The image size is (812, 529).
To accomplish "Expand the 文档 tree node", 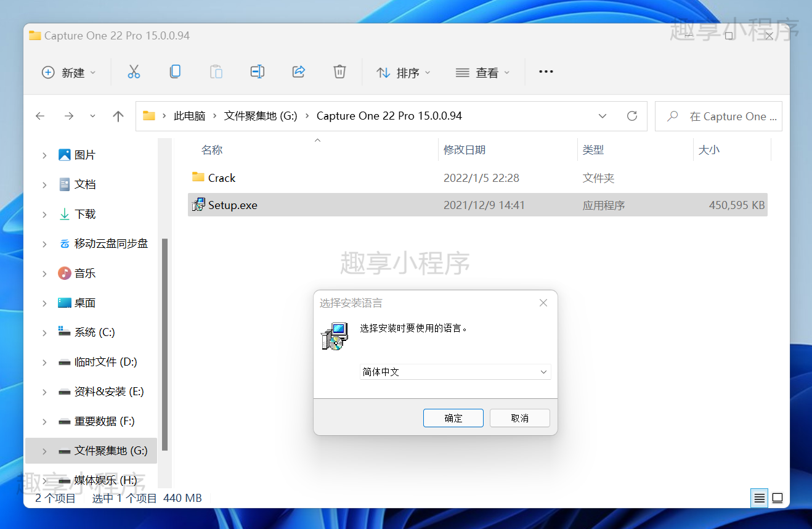I will [x=44, y=185].
